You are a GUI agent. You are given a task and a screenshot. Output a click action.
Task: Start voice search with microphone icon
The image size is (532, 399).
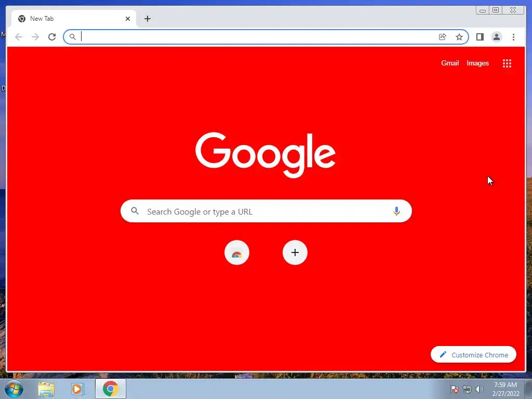pyautogui.click(x=396, y=211)
